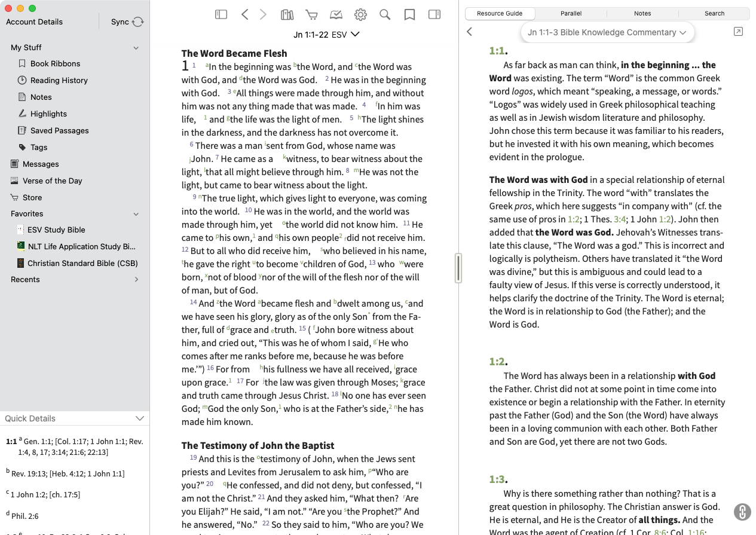Expand the Recents section
The width and height of the screenshot is (756, 535).
point(136,279)
